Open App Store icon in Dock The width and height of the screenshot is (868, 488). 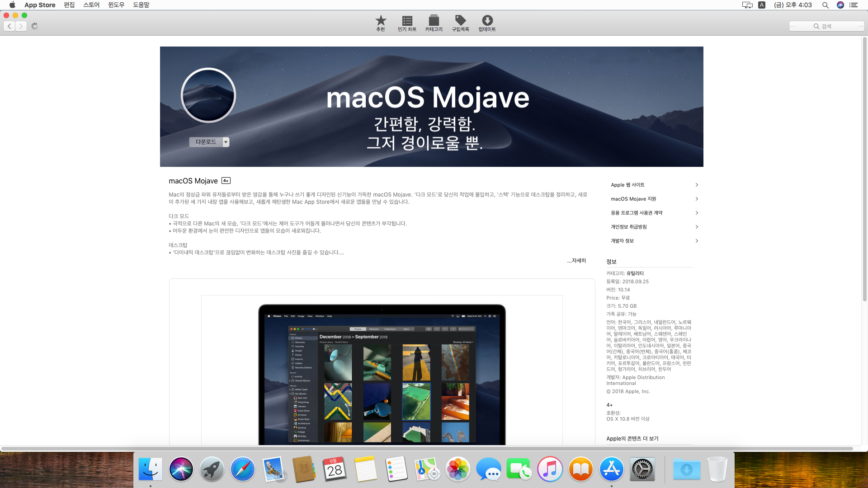pyautogui.click(x=611, y=469)
